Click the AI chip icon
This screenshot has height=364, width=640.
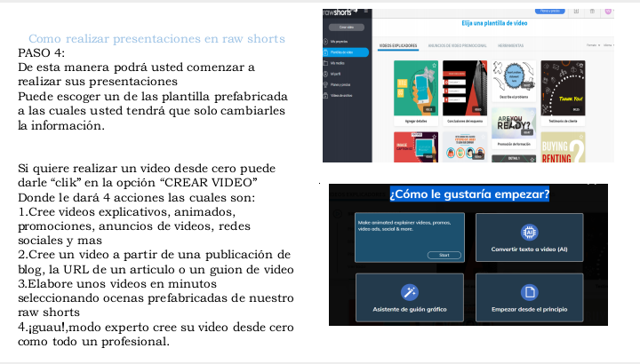[x=530, y=233]
